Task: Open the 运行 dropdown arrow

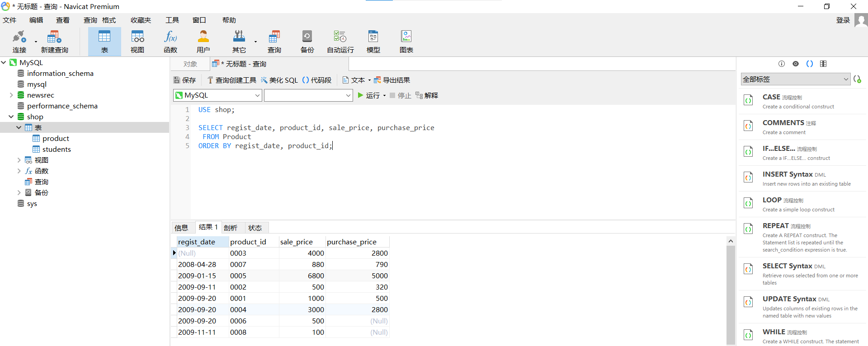Action: click(384, 96)
